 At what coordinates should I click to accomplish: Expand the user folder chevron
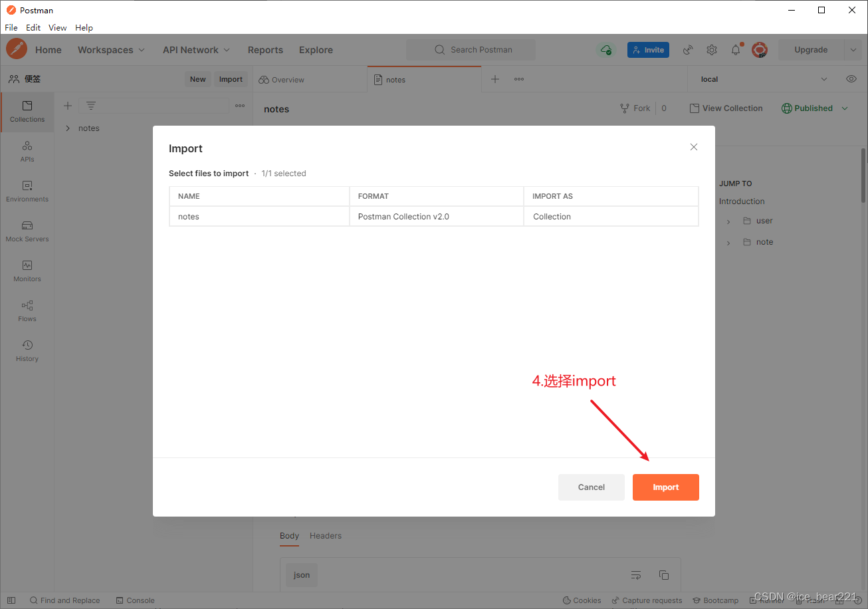[x=728, y=221]
